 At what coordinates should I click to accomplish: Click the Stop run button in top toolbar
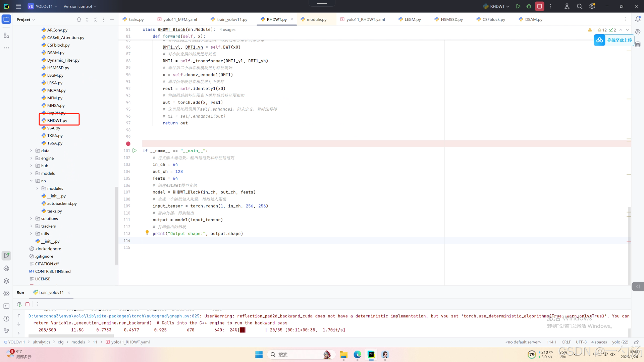539,6
